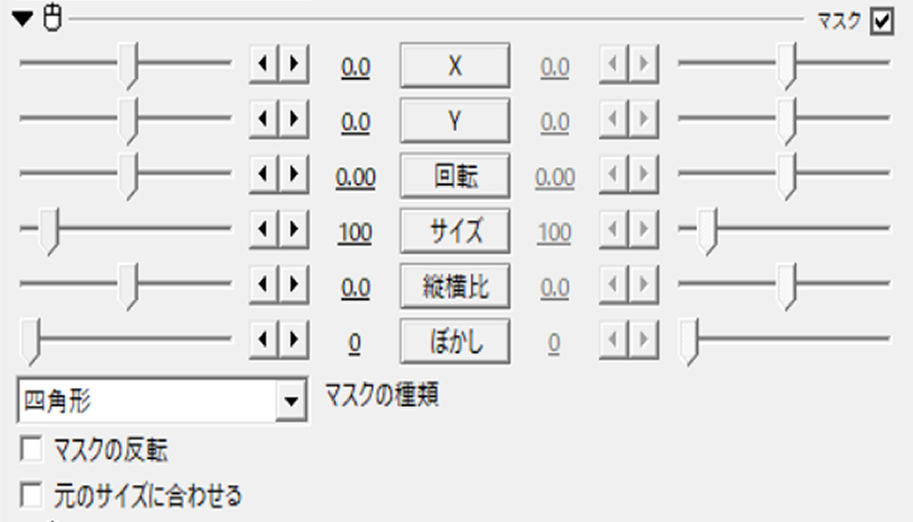The image size is (913, 522).
Task: Enable 元のサイズに合わせる checkbox
Action: [x=31, y=495]
